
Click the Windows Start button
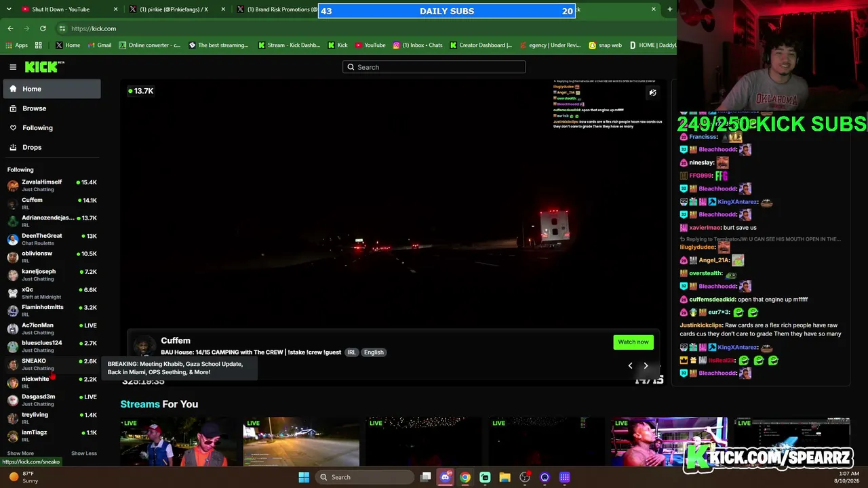(304, 477)
